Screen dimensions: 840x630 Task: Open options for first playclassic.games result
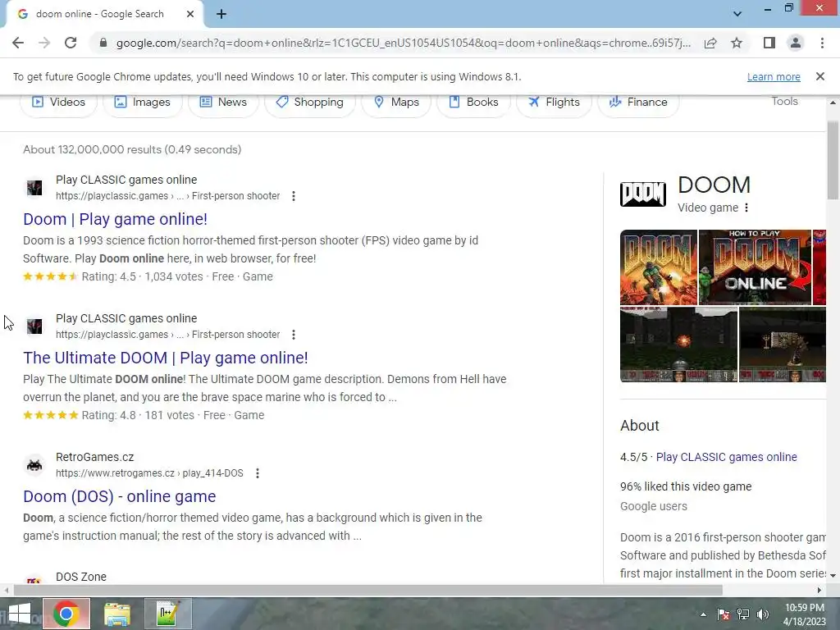pyautogui.click(x=293, y=196)
